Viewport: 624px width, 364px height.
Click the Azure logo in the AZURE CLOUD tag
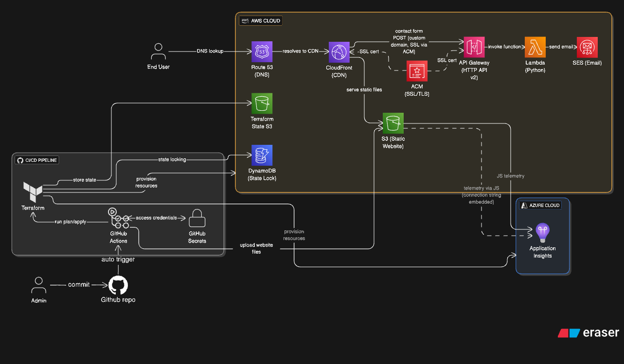[x=525, y=206]
